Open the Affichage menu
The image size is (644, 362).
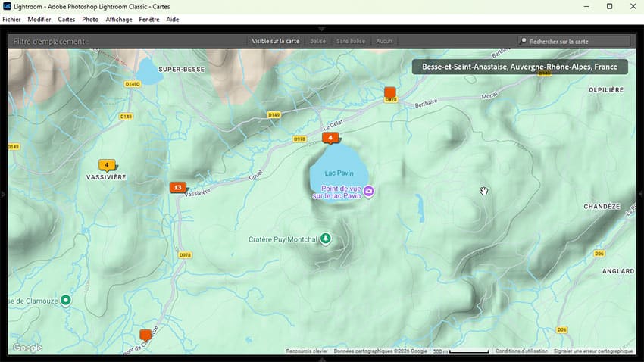click(x=119, y=19)
